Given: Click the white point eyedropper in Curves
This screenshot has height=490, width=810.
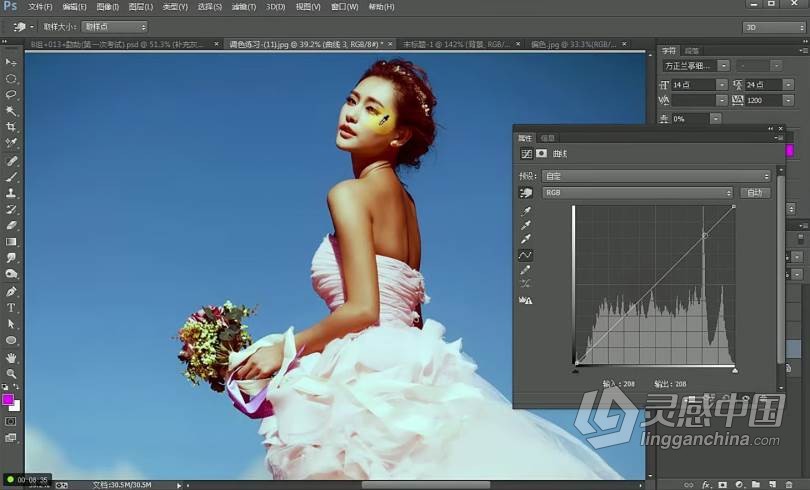Looking at the screenshot, I should 526,239.
